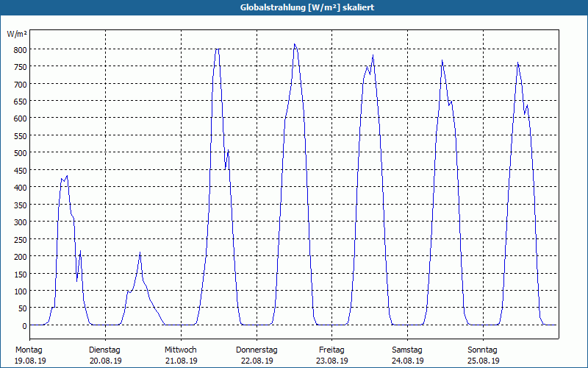Click the date '21.08.19'

click(182, 361)
